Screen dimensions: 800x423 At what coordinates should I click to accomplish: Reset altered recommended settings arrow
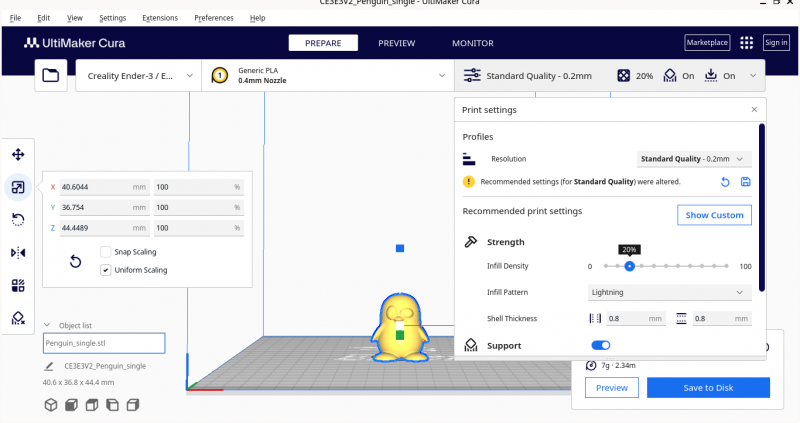coord(725,182)
